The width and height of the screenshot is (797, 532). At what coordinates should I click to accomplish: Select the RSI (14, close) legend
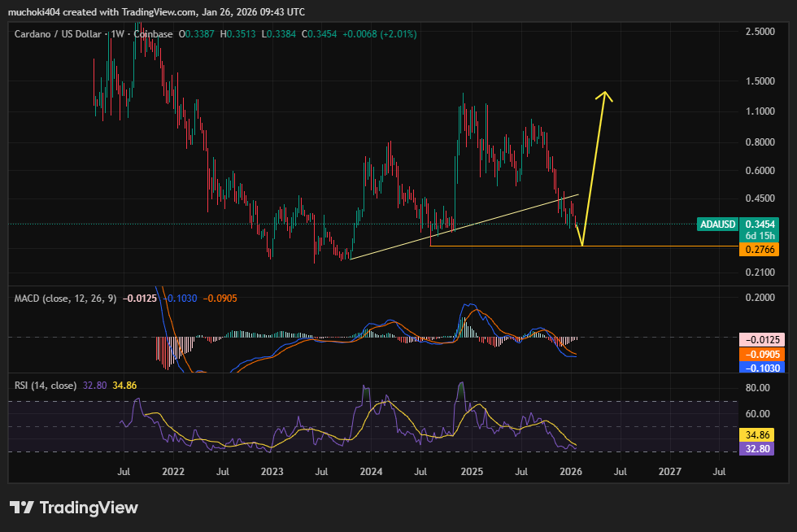[46, 386]
